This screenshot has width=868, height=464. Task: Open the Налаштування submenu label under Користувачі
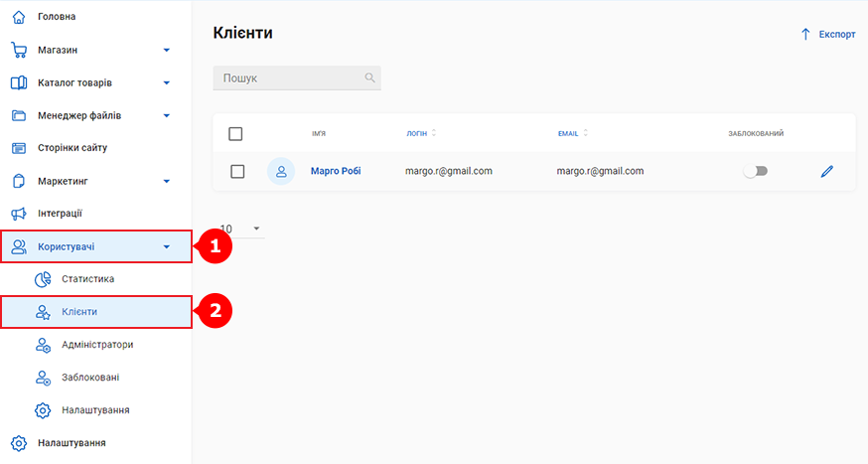95,410
